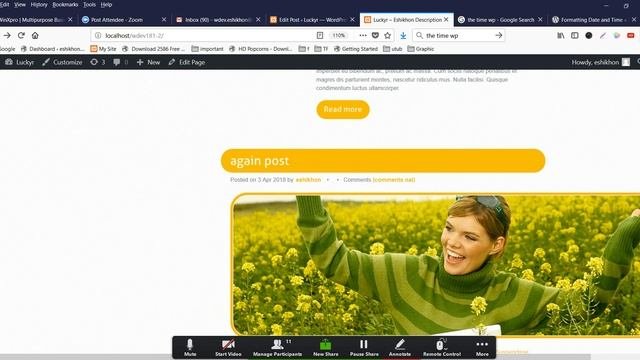Open the Getting Started bookmark

coord(356,49)
